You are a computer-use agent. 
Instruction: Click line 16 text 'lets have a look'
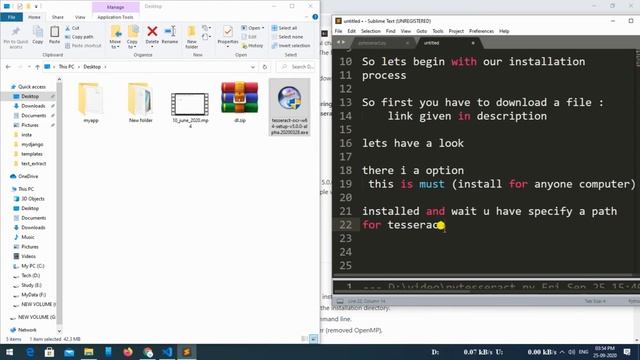point(413,143)
